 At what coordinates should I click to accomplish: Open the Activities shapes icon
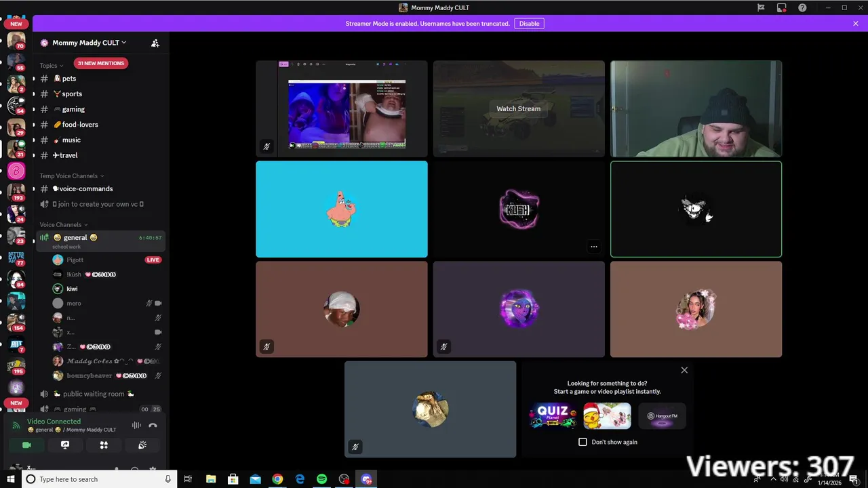(104, 445)
